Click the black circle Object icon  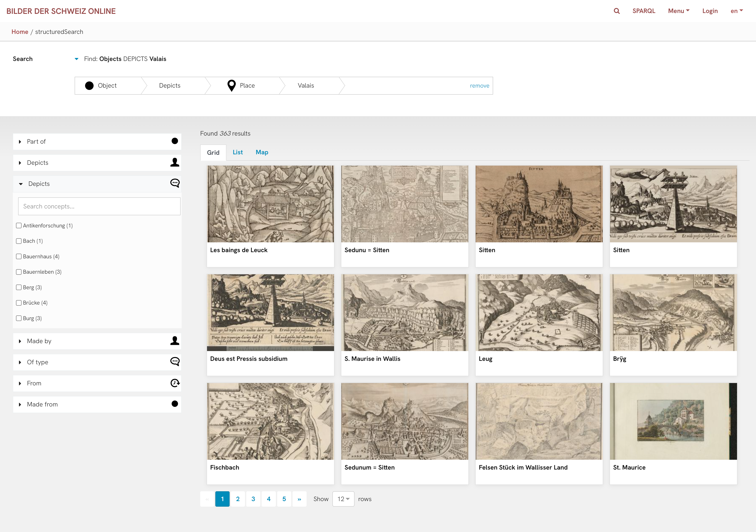click(89, 86)
